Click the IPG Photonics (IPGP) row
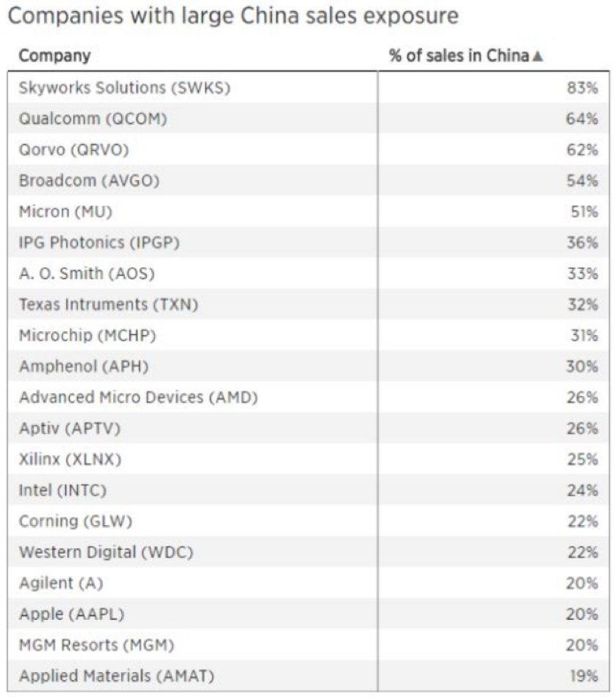616x697 pixels. pos(100,242)
